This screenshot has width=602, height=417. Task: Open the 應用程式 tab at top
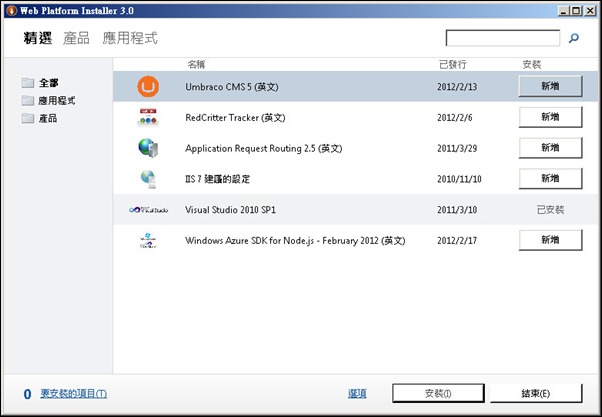point(128,39)
